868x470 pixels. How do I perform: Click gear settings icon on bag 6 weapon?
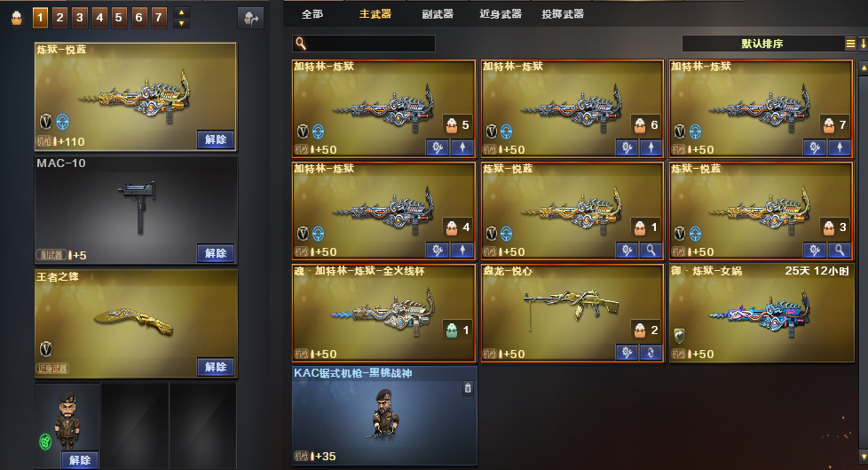pos(627,147)
